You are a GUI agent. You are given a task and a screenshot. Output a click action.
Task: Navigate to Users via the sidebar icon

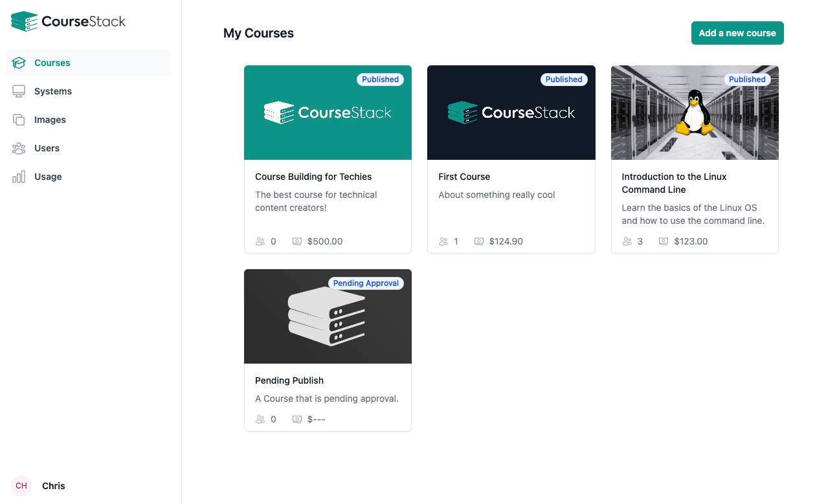point(18,148)
